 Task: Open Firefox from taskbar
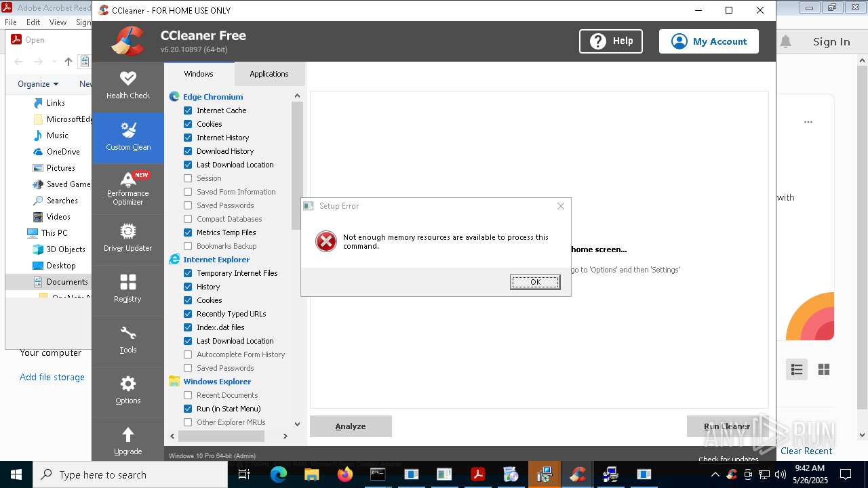pyautogui.click(x=345, y=474)
